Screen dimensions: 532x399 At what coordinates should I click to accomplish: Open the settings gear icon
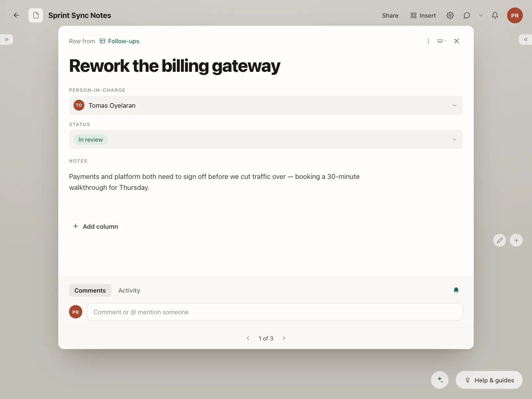[x=450, y=15]
